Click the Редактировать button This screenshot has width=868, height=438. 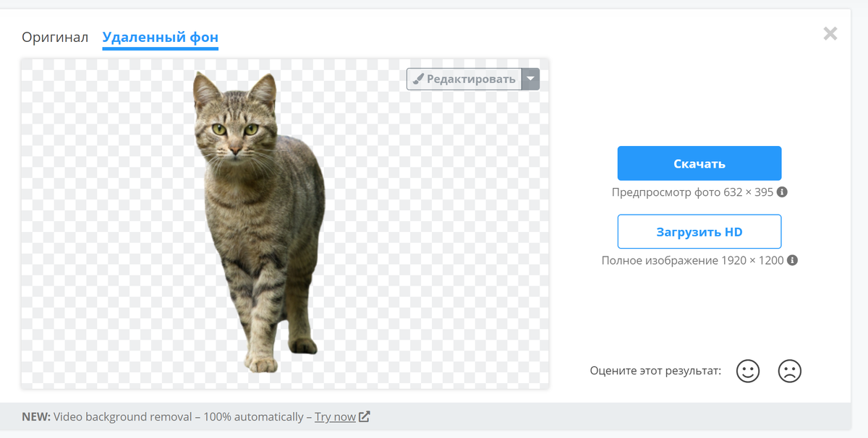(464, 79)
